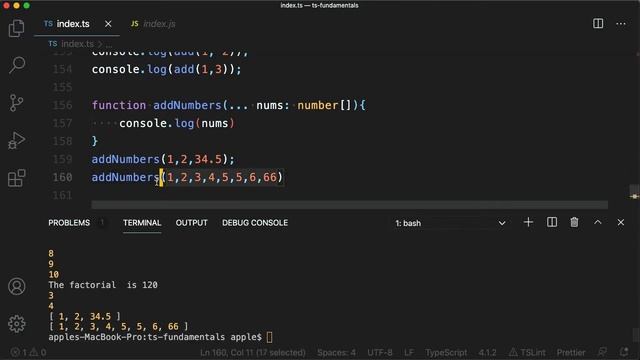Image resolution: width=640 pixels, height=360 pixels.
Task: Close the terminal panel
Action: [621, 222]
